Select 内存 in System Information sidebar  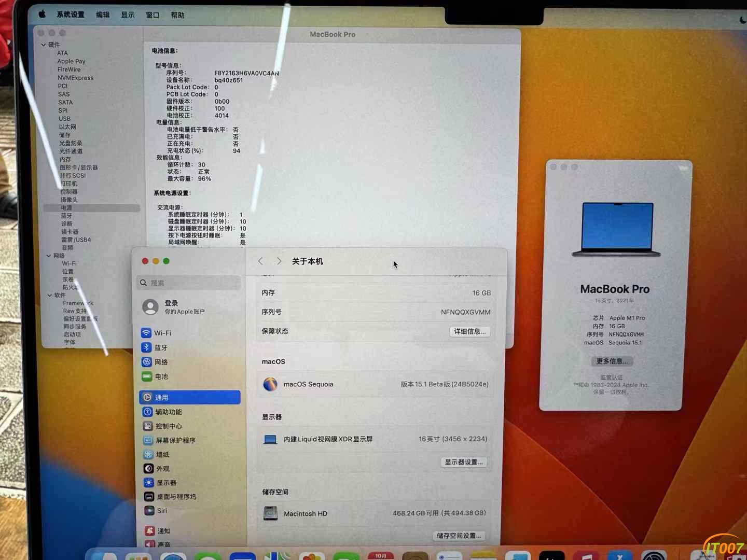click(65, 159)
